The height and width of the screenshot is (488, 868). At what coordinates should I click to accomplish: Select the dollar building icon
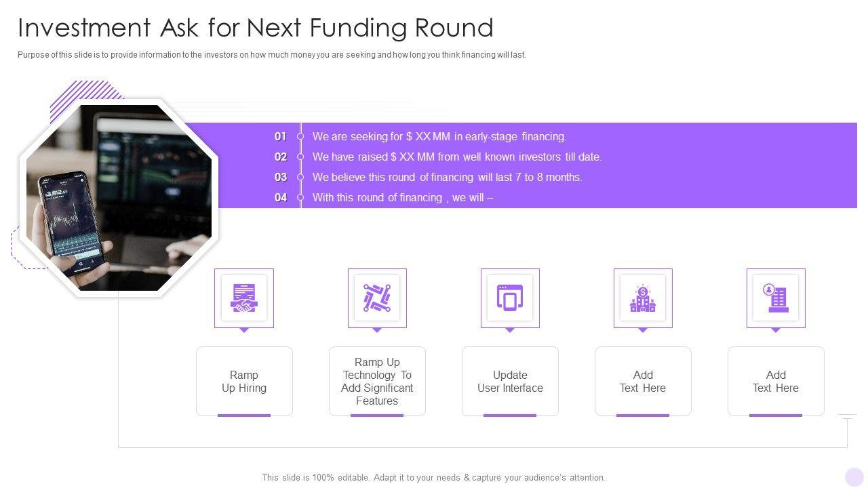coord(643,298)
